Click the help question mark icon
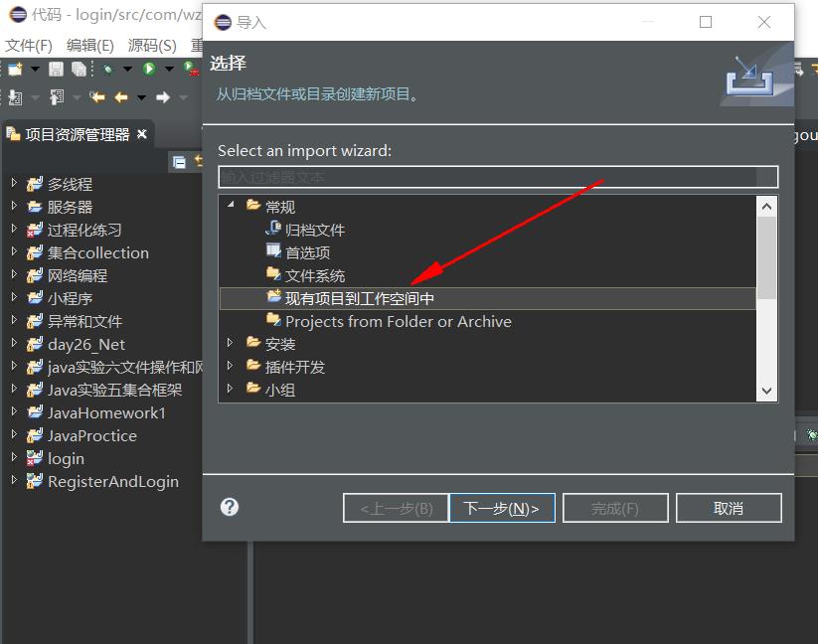This screenshot has width=818, height=644. (229, 507)
